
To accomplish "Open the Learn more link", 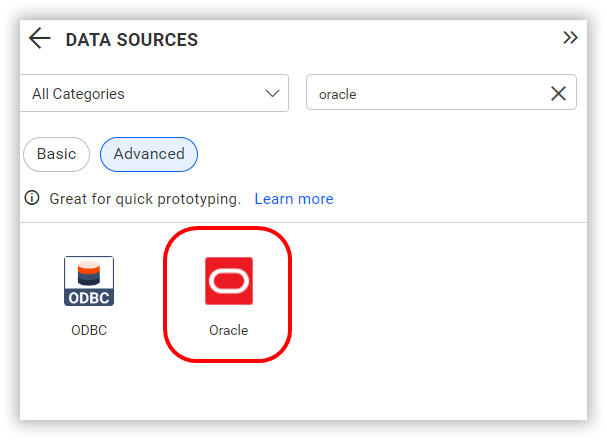I will click(x=294, y=199).
